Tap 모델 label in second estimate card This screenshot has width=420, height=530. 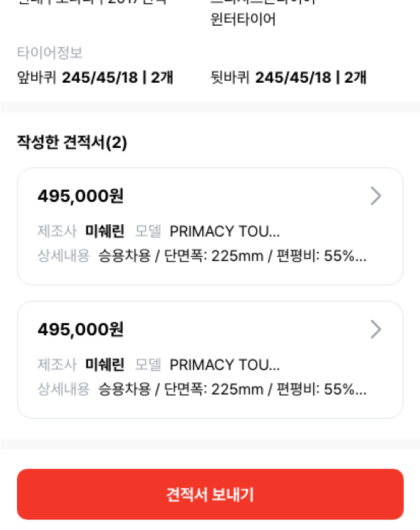click(148, 365)
